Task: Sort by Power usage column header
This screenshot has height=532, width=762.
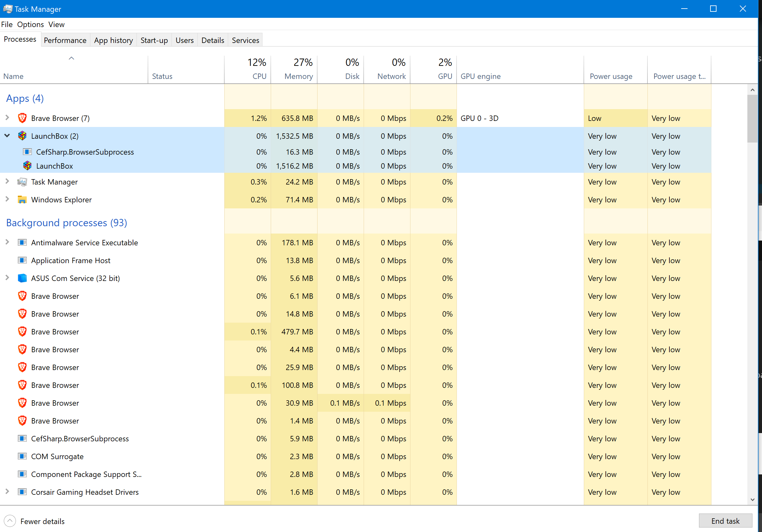Action: [616, 70]
